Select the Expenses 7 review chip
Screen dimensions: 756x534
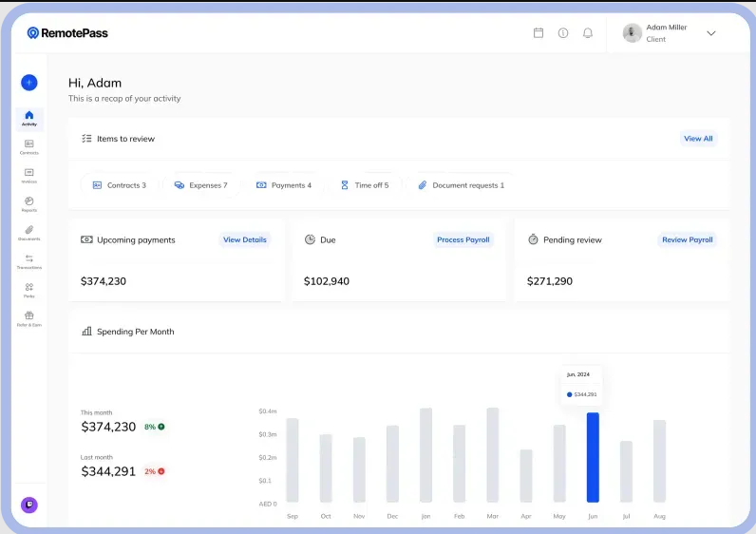point(200,185)
